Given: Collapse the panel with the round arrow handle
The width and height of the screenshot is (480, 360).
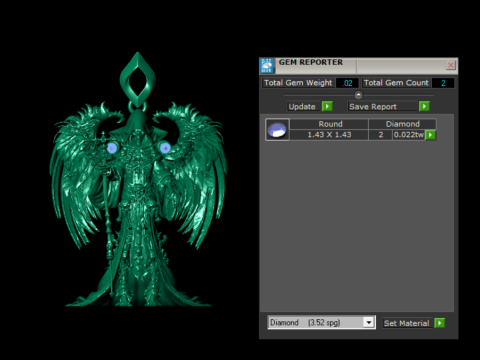Looking at the screenshot, I should click(358, 95).
